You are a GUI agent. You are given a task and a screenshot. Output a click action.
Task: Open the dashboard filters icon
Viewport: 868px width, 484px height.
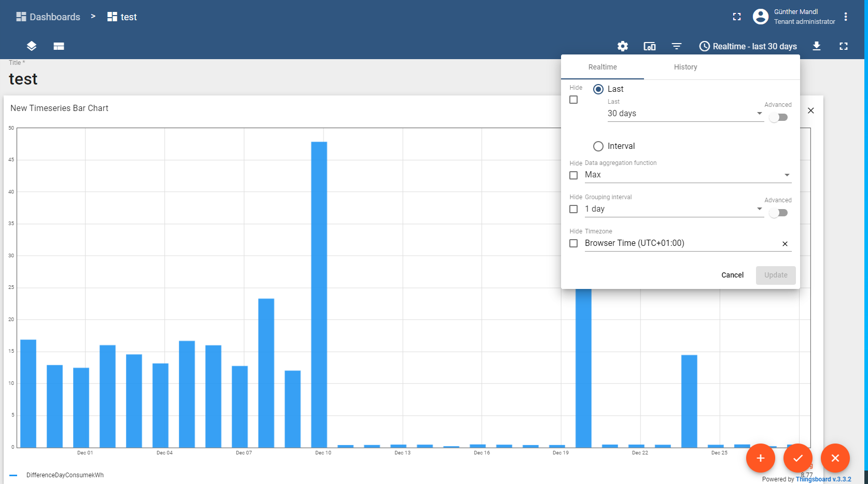click(677, 46)
